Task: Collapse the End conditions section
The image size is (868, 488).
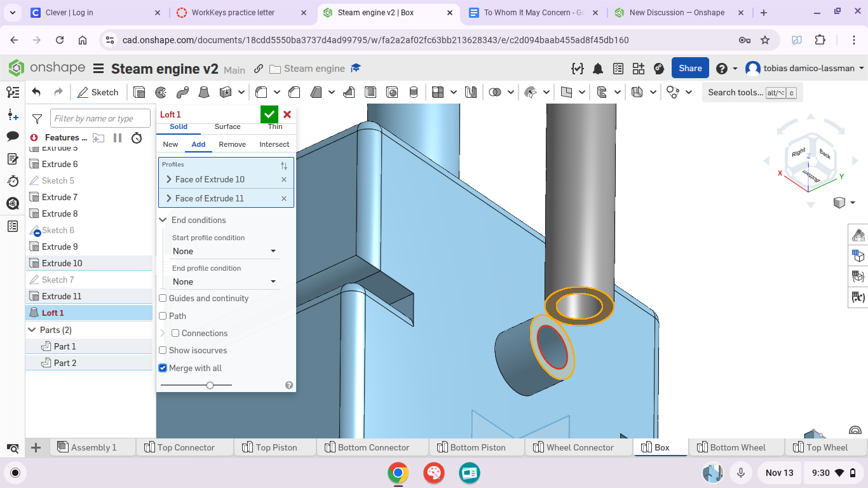Action: [x=163, y=220]
